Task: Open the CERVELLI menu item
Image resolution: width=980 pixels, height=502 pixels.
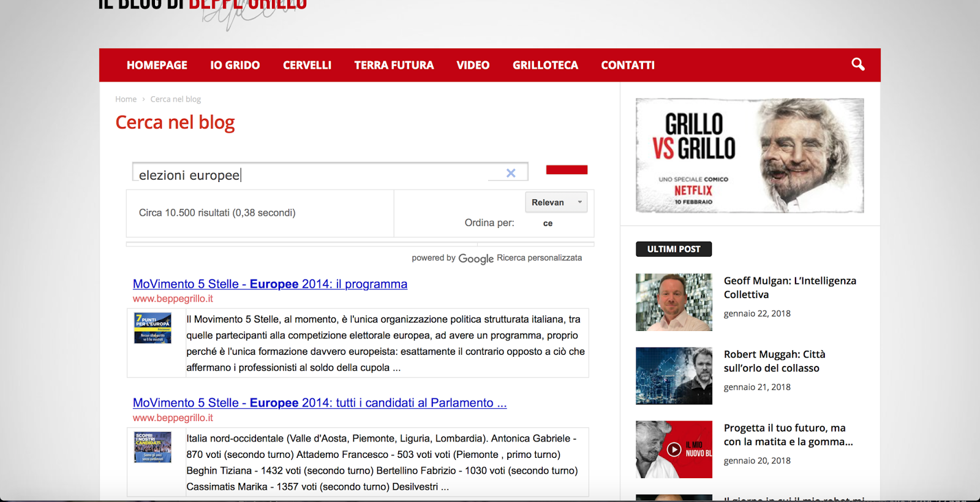Action: point(307,65)
